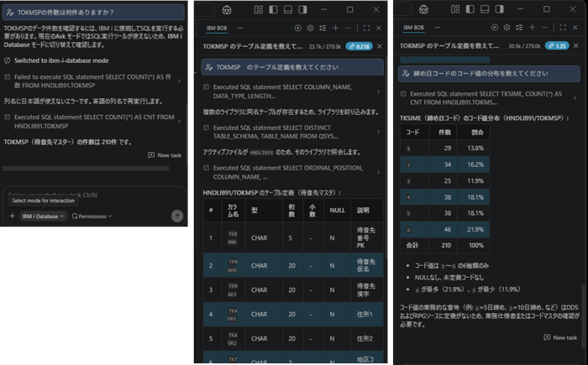Viewport: 588px width, 365px height.
Task: Open more actions ellipsis beside plus, middle window
Action: (348, 28)
